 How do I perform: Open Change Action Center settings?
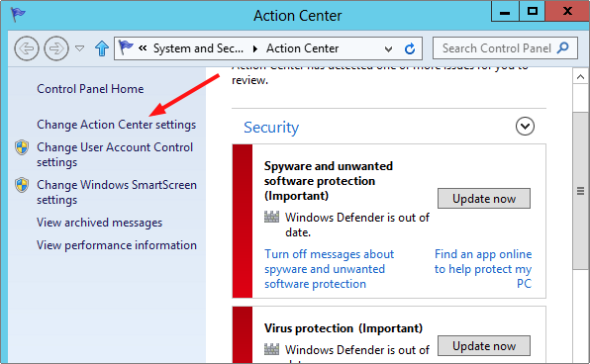coord(116,125)
